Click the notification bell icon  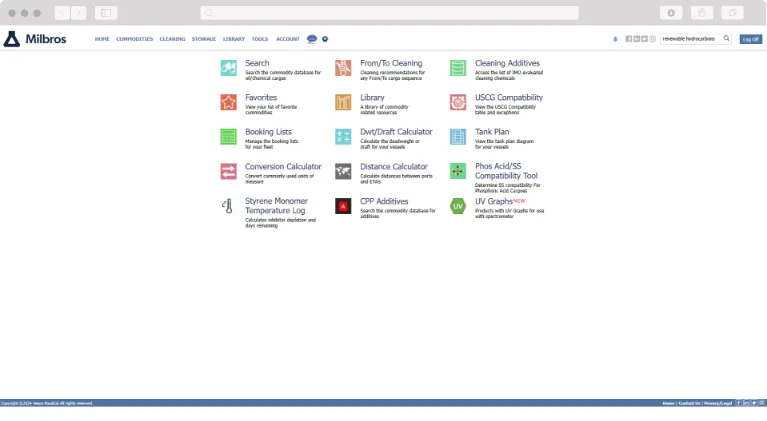[x=615, y=39]
